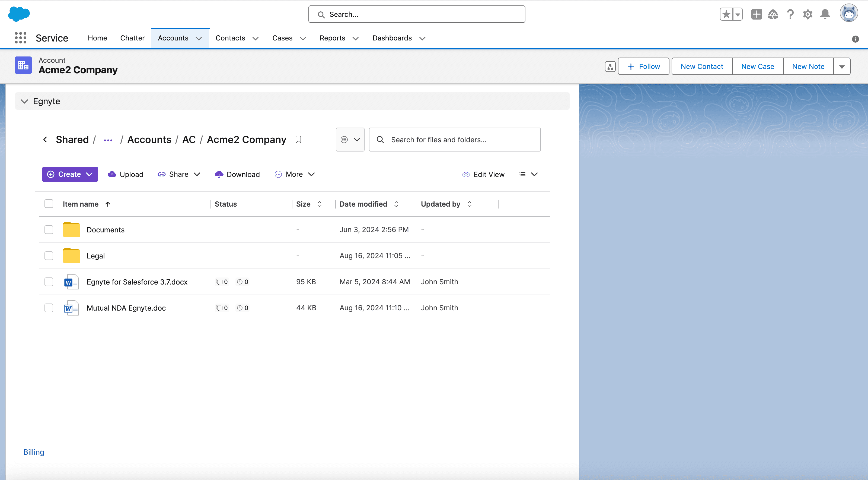
Task: Click the back arrow in Egnyte breadcrumb
Action: [45, 139]
